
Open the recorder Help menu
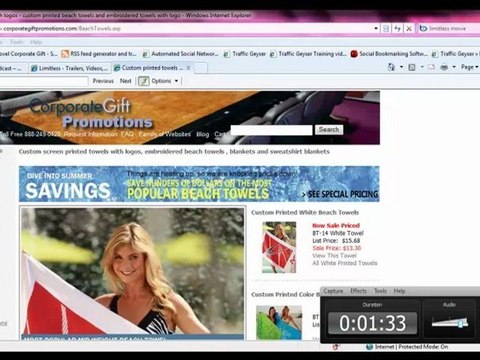click(x=399, y=291)
